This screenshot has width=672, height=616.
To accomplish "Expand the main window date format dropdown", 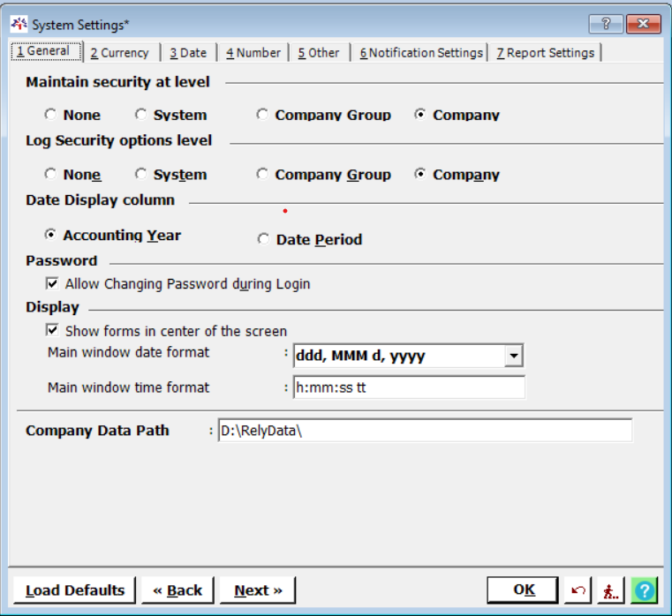I will [x=513, y=357].
